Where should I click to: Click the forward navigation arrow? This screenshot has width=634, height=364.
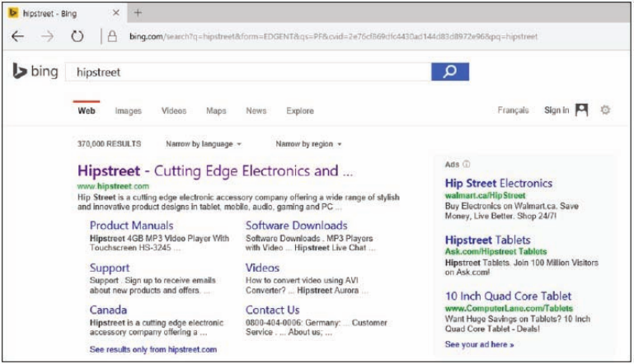pyautogui.click(x=47, y=37)
